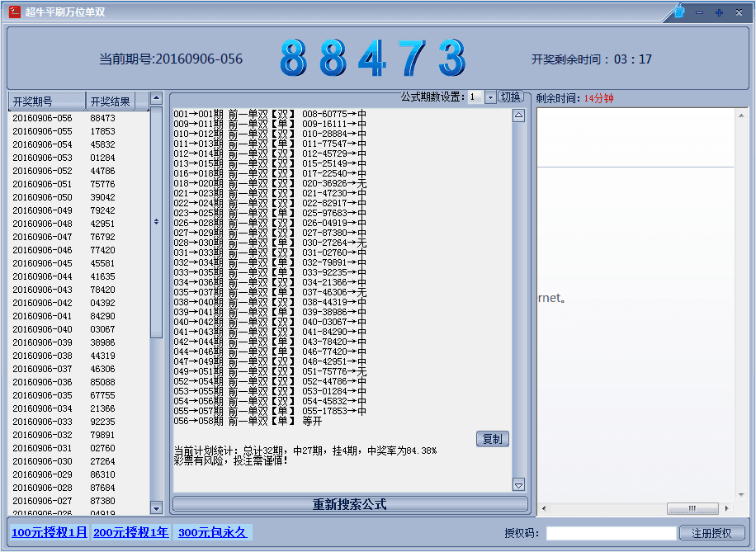Click the right panel horizontal scrollbar thumb

692,508
